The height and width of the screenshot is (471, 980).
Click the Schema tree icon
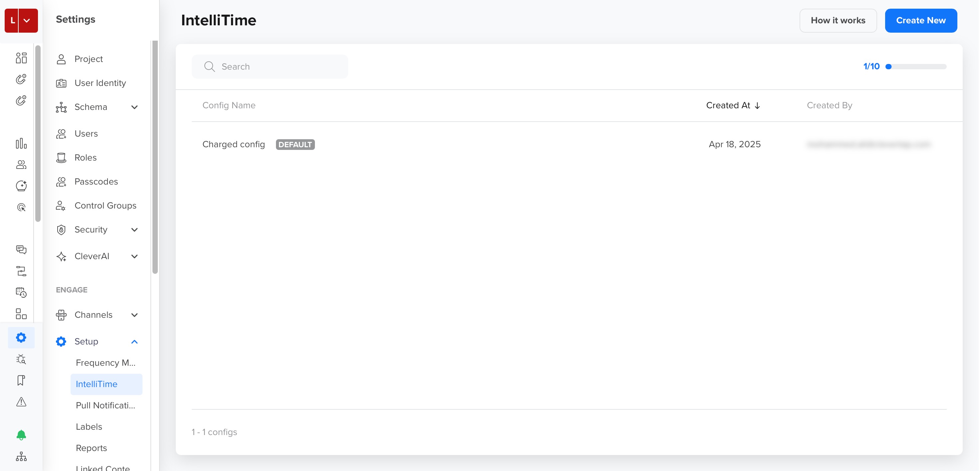(61, 107)
